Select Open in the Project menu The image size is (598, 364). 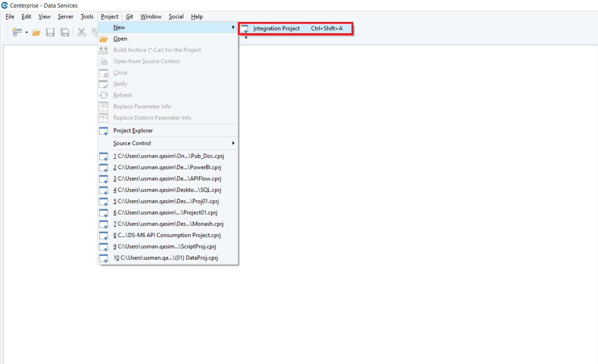[168, 38]
